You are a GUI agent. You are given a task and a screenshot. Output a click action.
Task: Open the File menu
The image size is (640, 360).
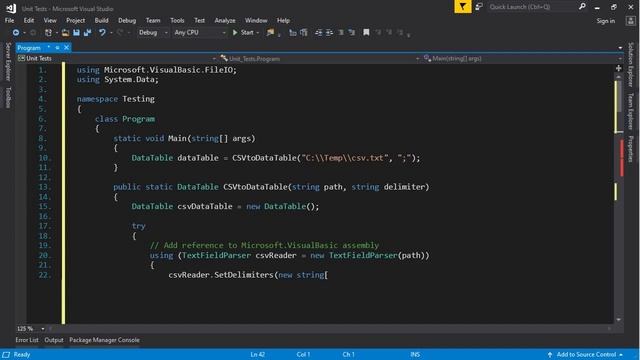(9, 20)
